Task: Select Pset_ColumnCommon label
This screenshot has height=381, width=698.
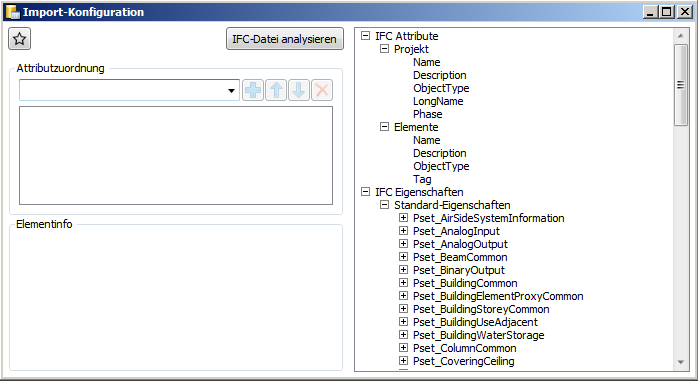Action: coord(465,348)
